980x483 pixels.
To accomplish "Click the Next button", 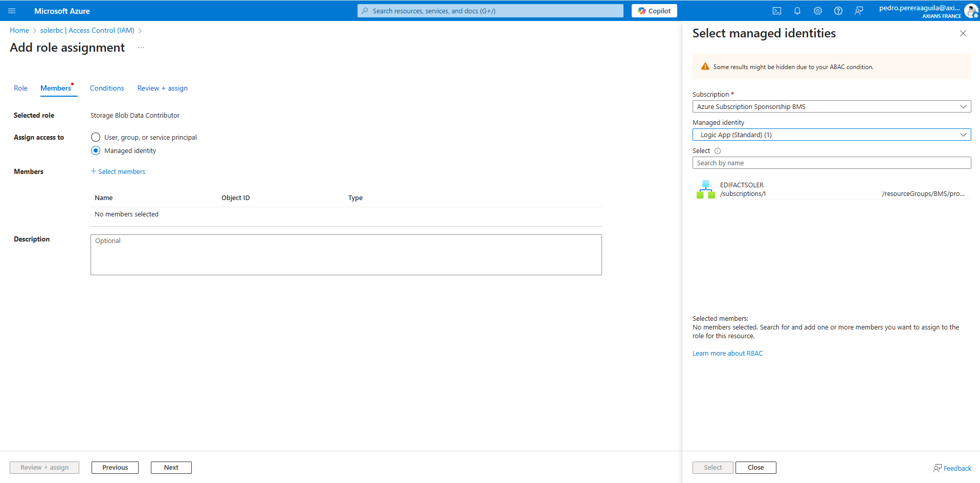I will 171,467.
